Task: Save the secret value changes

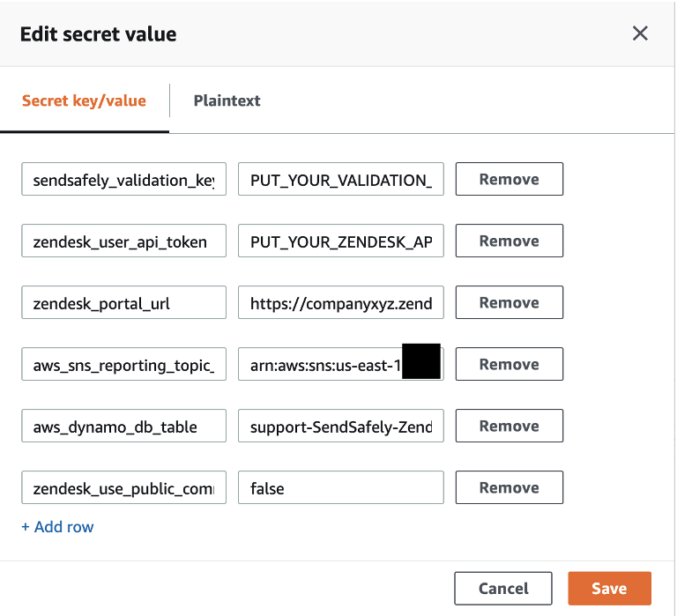Action: click(609, 589)
